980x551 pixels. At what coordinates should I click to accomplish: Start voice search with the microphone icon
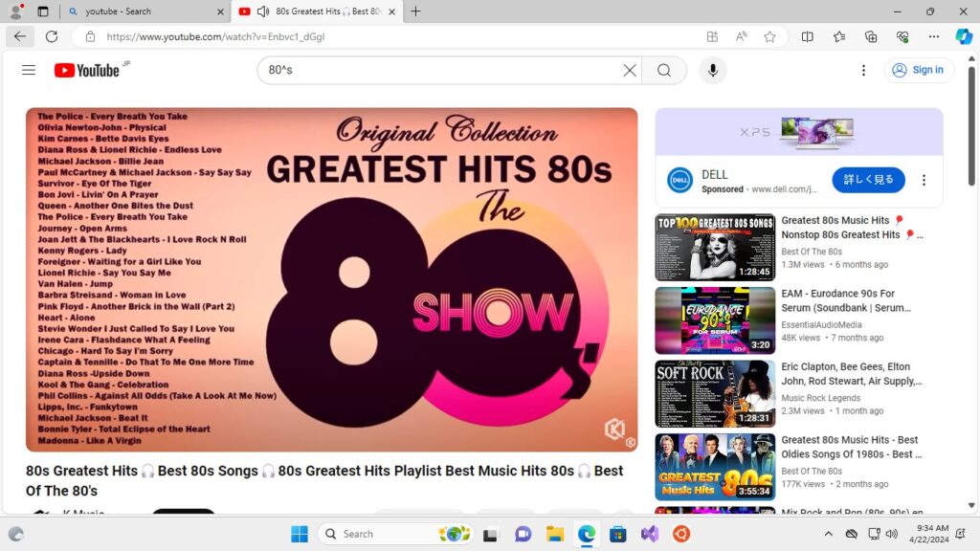[712, 70]
